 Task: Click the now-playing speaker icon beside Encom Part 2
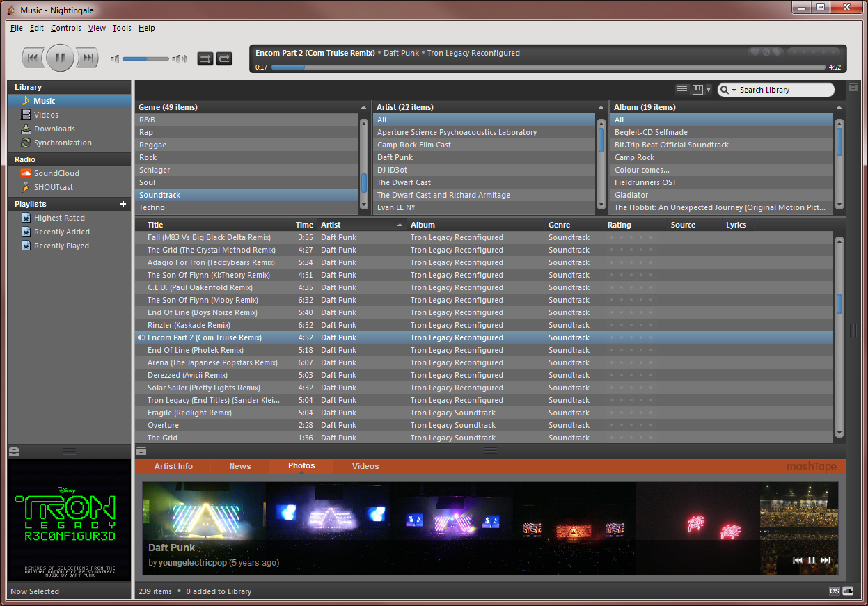pos(141,337)
